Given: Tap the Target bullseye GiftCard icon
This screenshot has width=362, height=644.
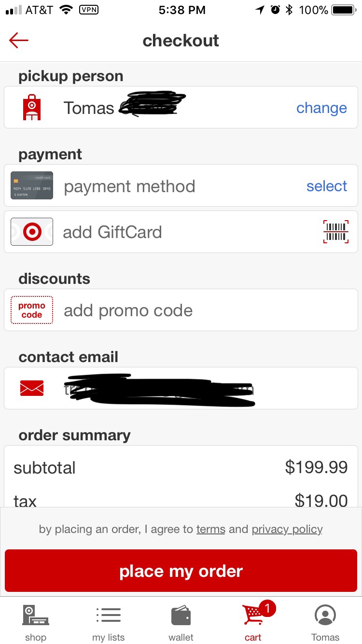Looking at the screenshot, I should coord(32,232).
